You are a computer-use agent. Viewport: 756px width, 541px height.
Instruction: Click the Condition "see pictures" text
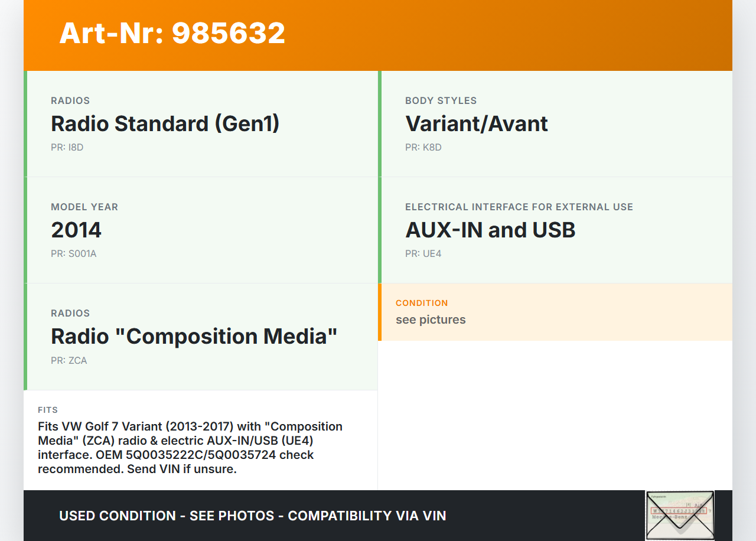[431, 320]
